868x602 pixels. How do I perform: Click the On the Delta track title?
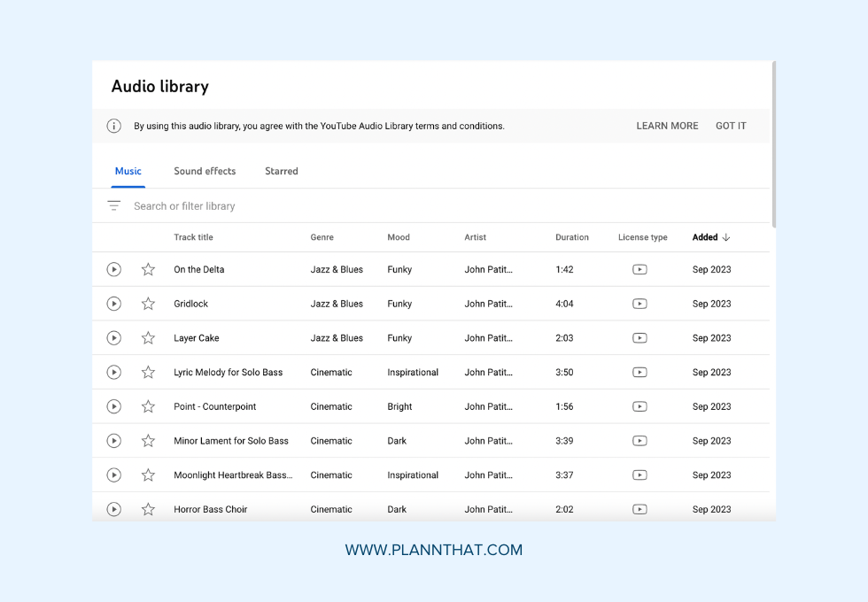point(198,269)
